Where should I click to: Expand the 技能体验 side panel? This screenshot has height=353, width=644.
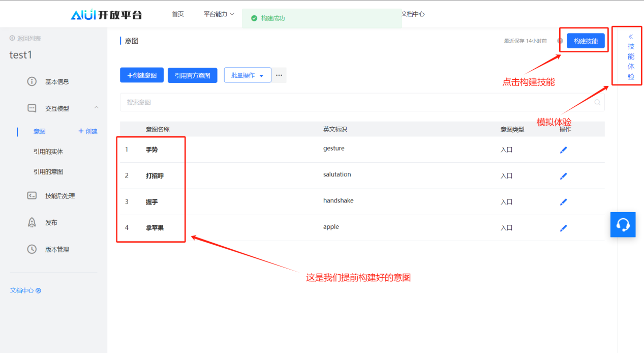click(x=631, y=56)
